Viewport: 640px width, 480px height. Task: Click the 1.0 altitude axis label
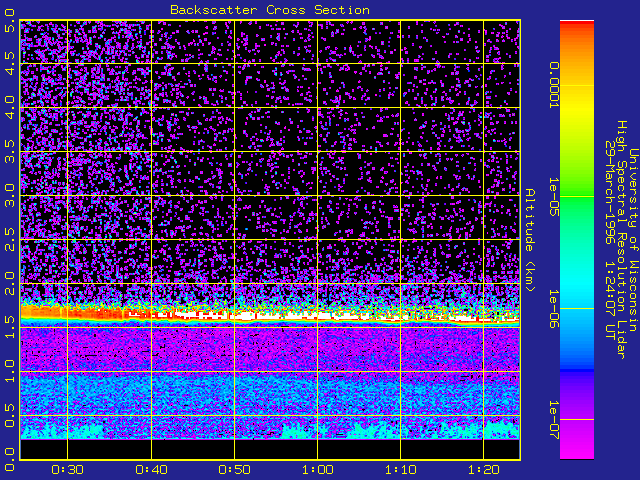(x=9, y=371)
